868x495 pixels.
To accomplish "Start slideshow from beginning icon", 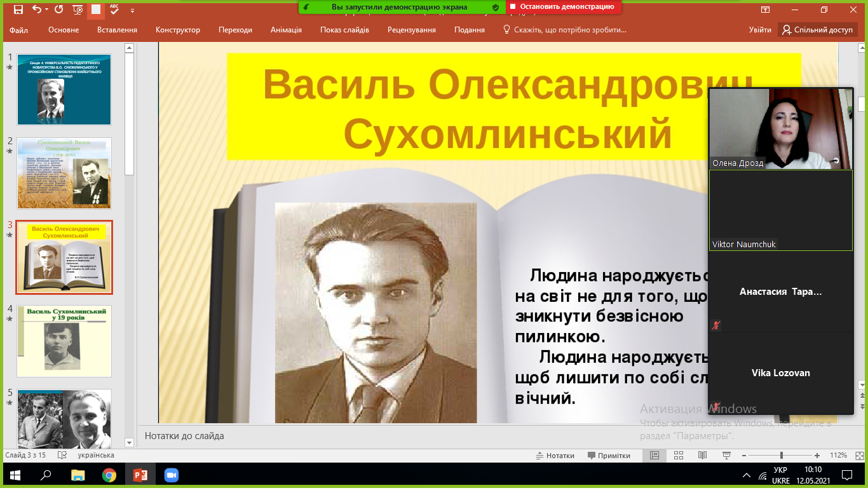I will 78,10.
